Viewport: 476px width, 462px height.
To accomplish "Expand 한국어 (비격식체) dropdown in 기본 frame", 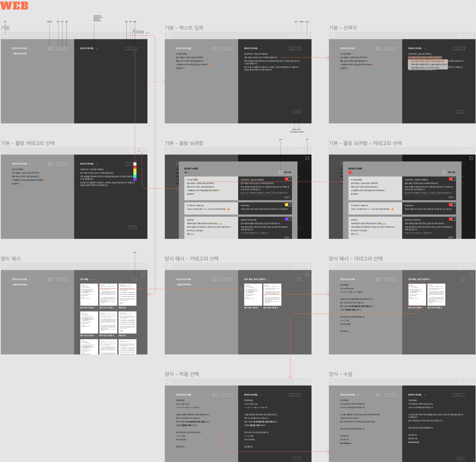I will (x=30, y=49).
